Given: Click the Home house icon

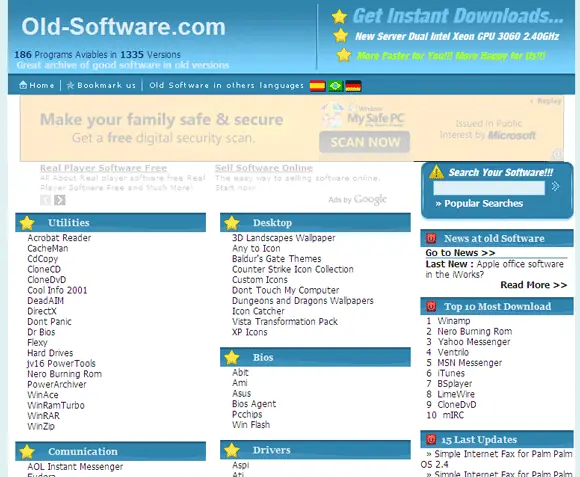Looking at the screenshot, I should point(23,85).
